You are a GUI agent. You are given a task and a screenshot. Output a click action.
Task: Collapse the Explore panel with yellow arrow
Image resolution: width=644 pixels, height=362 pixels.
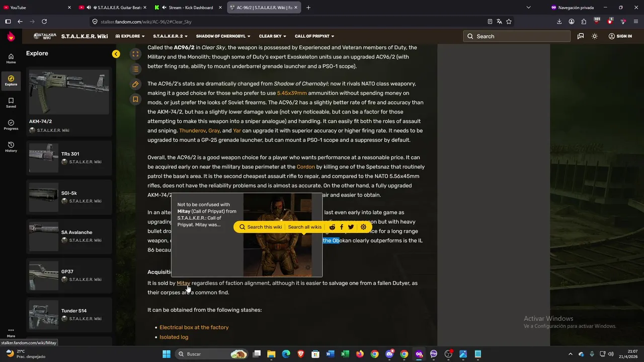pos(116,54)
